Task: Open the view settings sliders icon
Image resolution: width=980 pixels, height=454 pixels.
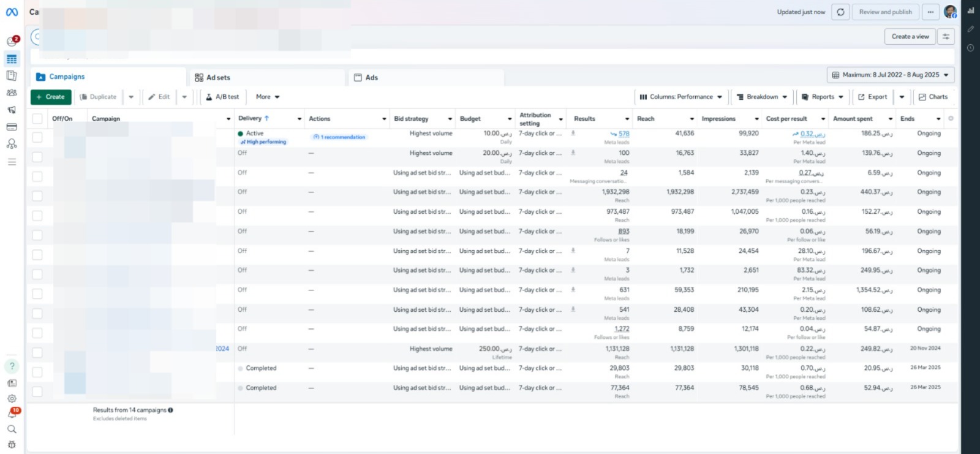Action: pyautogui.click(x=946, y=37)
